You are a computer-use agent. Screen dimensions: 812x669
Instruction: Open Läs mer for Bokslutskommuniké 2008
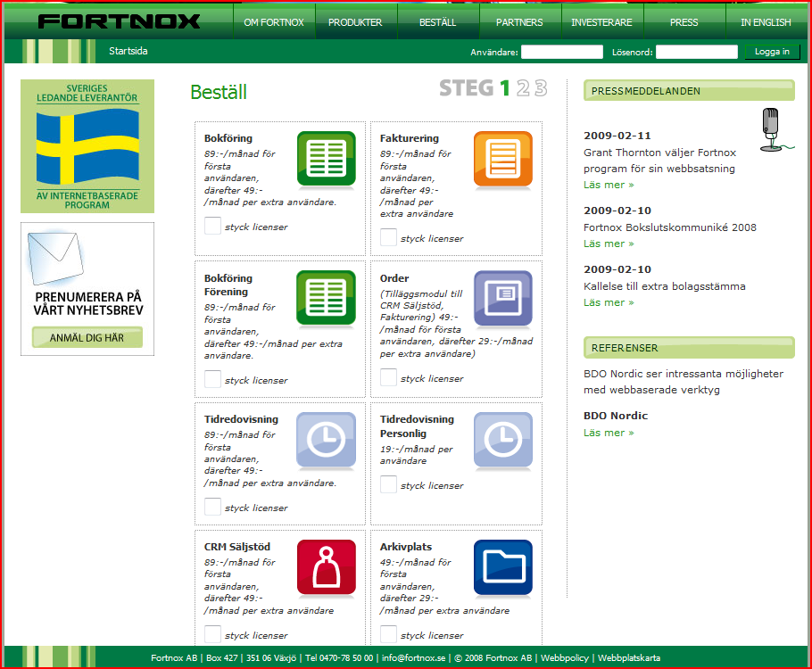coord(609,244)
